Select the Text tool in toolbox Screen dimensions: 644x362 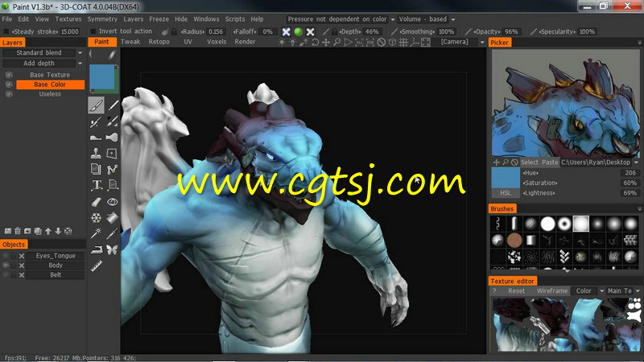point(97,185)
